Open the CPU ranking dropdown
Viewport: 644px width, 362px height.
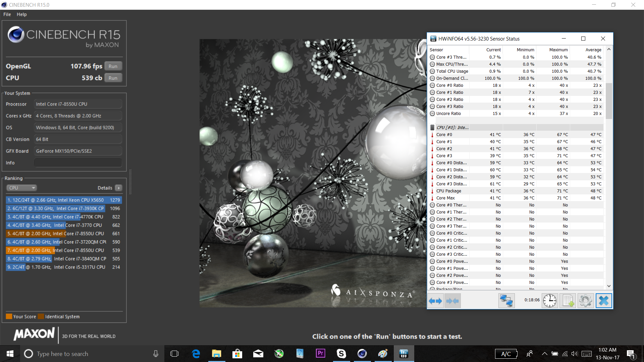coord(21,188)
